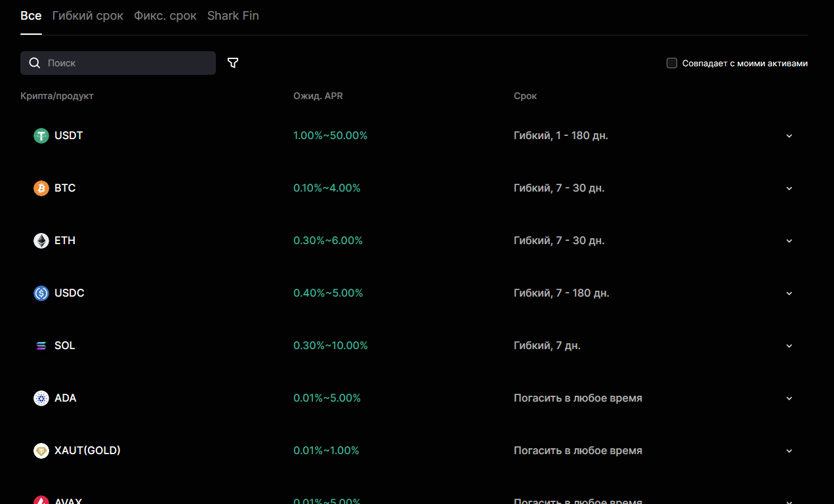Expand the USDT row chevron
Screen dimensions: 834x504
789,136
